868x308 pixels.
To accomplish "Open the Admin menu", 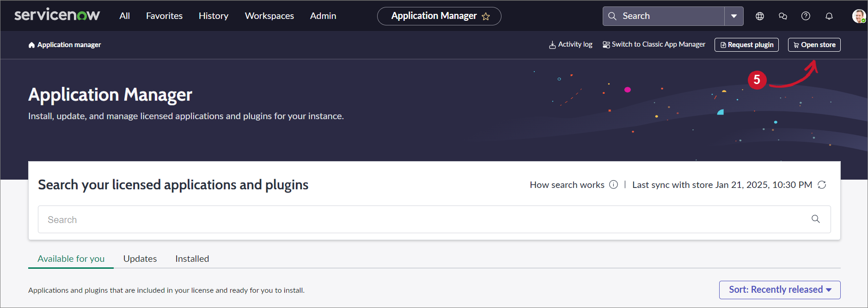I will tap(323, 16).
